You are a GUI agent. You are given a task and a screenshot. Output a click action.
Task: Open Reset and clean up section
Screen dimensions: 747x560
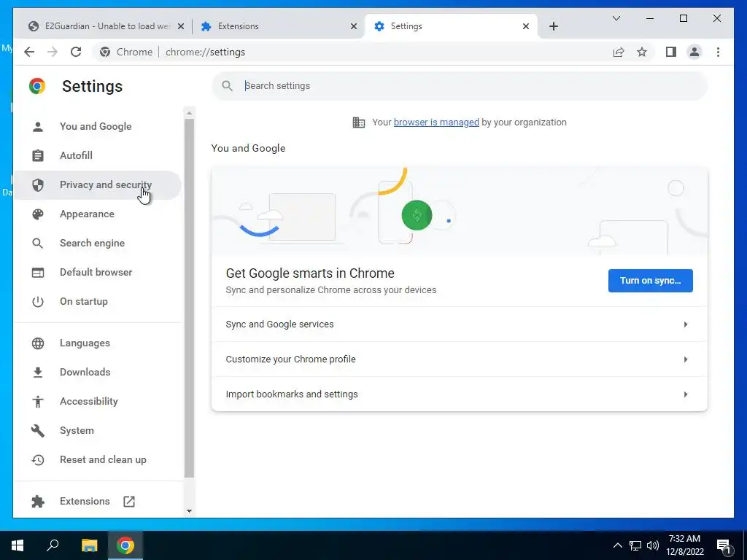[x=97, y=460]
